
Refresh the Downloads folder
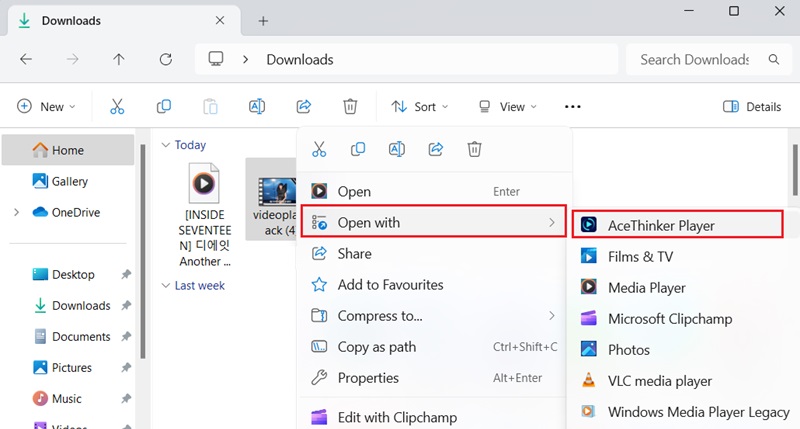tap(165, 59)
